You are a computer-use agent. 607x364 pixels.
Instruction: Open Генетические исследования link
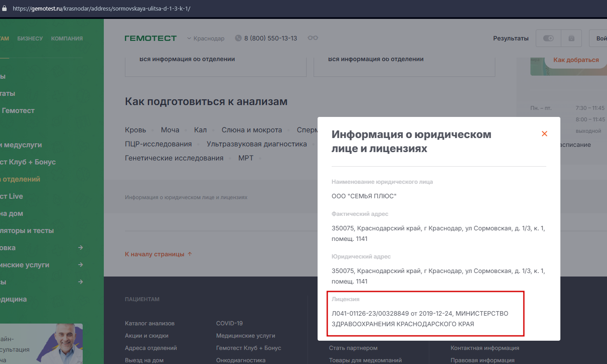point(174,158)
